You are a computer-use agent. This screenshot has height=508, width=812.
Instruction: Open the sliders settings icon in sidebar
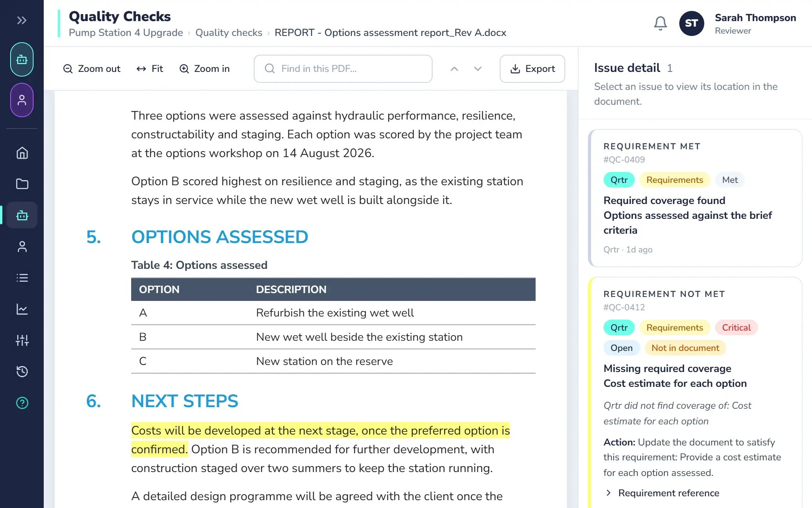(22, 340)
